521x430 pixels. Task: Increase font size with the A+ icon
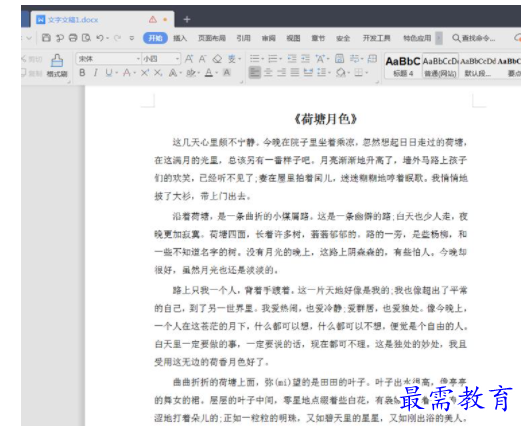[x=189, y=59]
